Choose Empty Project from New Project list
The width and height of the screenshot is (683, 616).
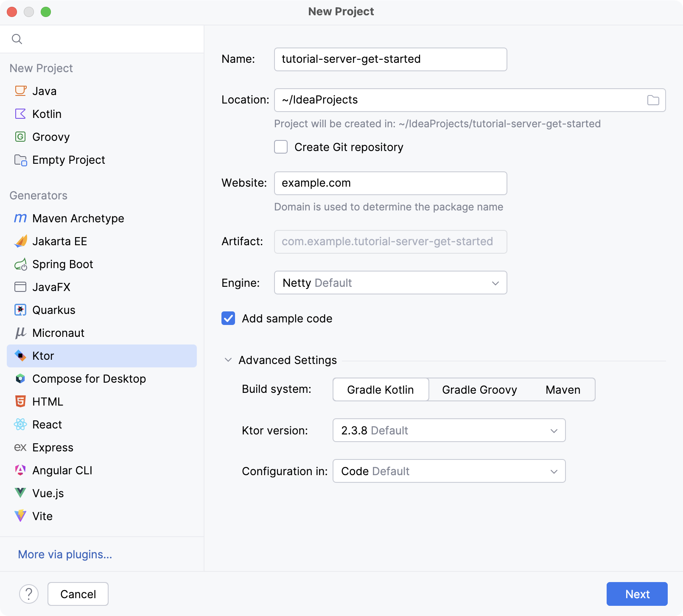click(x=68, y=160)
